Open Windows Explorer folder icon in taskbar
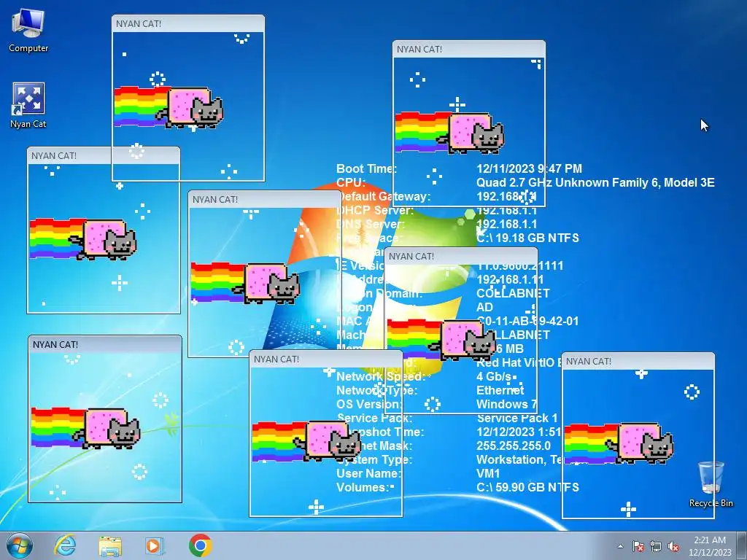 [110, 545]
